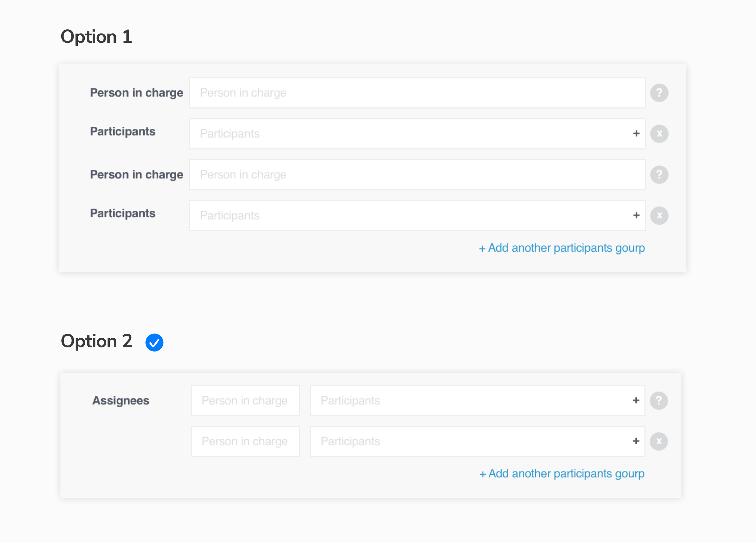The width and height of the screenshot is (756, 543).
Task: Click plus icon in second Assignees Participants field
Action: click(636, 441)
